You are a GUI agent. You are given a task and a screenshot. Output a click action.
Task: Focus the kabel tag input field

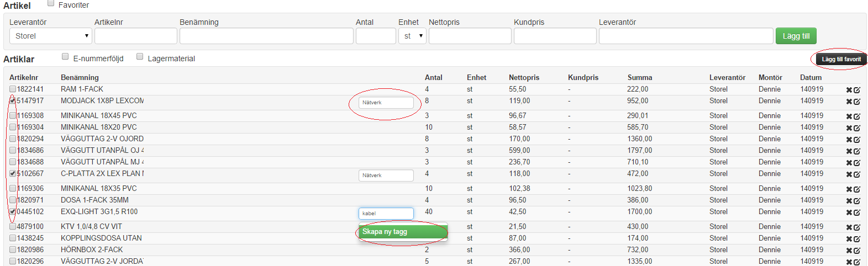pos(386,214)
